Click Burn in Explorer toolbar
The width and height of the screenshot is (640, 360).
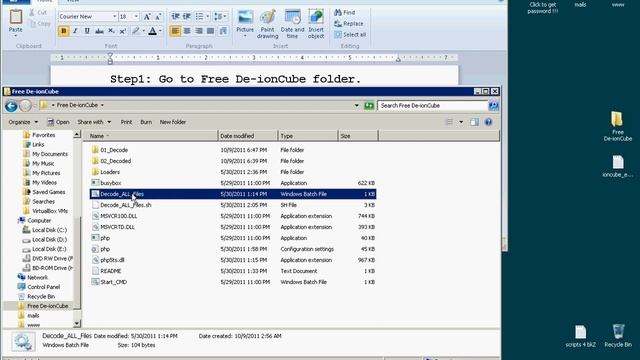[x=146, y=122]
